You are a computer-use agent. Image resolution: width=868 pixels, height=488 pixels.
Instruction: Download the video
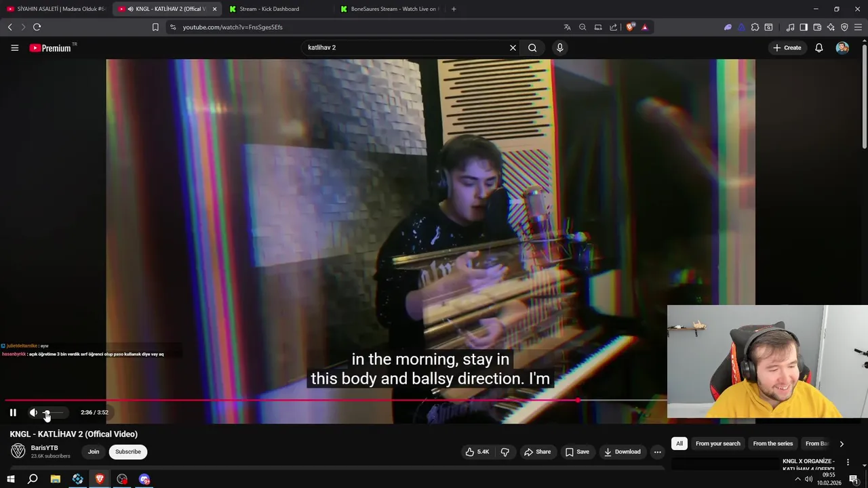click(623, 451)
